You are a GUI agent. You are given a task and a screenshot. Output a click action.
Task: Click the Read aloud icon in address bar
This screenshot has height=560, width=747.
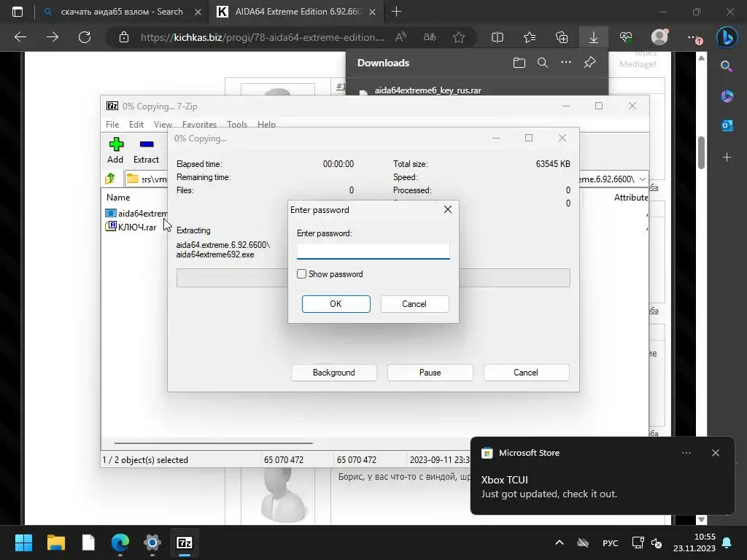pos(400,37)
